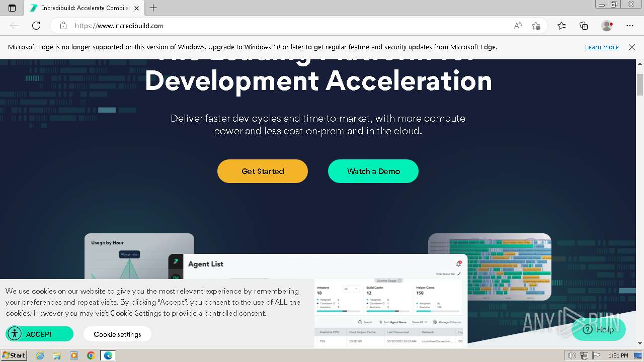Click the volume speaker tray icon
This screenshot has height=362, width=644.
(572, 355)
